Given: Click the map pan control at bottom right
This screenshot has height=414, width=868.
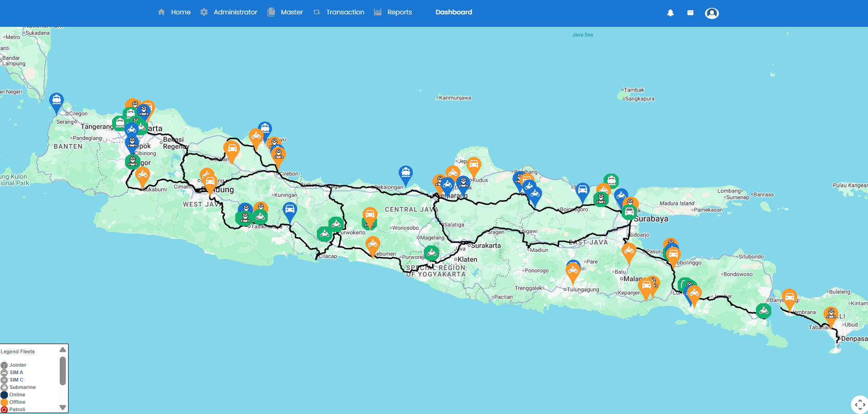Looking at the screenshot, I should coord(859,404).
